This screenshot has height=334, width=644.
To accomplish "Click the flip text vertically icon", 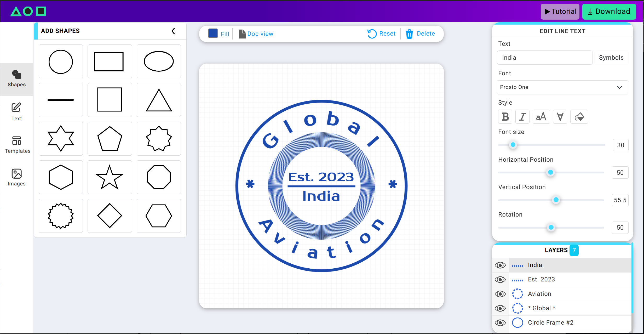I will [x=560, y=117].
